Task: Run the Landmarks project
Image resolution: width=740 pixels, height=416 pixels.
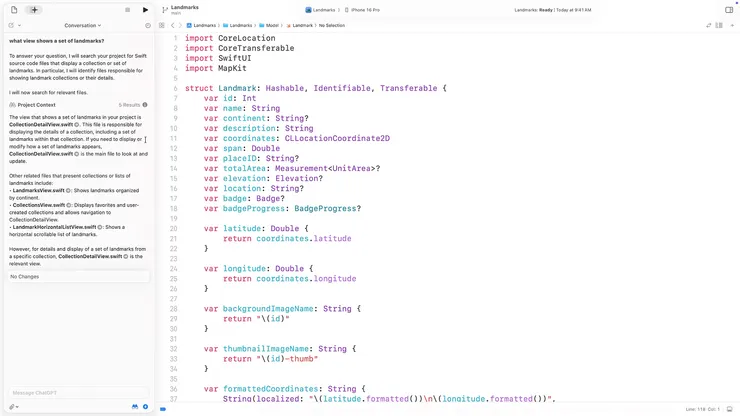Action: (x=145, y=10)
